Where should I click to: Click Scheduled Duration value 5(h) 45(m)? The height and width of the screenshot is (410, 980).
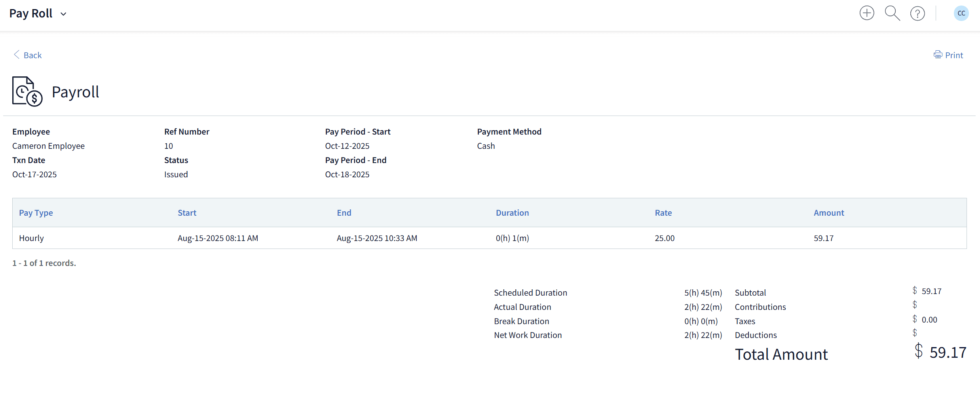coord(703,292)
